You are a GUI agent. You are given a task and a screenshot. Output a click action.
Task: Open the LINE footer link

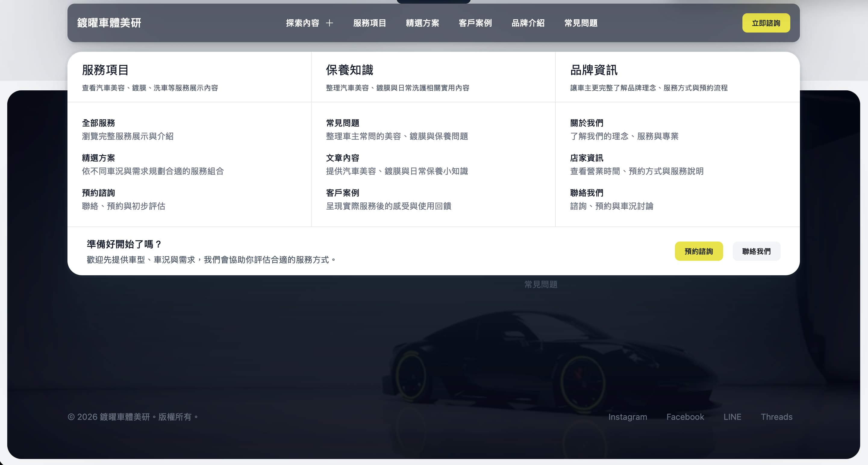click(732, 417)
